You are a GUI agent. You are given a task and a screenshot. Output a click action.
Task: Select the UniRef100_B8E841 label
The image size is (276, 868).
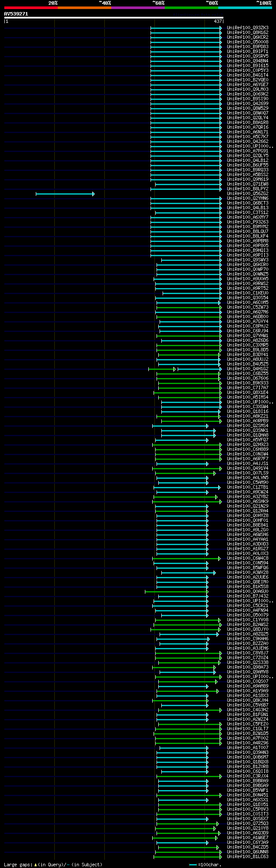click(248, 525)
